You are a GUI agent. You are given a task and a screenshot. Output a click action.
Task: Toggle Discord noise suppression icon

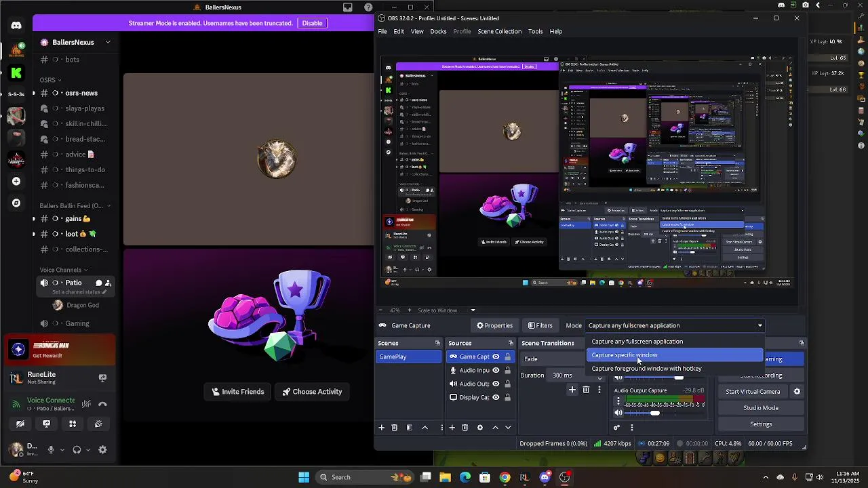[x=86, y=404]
